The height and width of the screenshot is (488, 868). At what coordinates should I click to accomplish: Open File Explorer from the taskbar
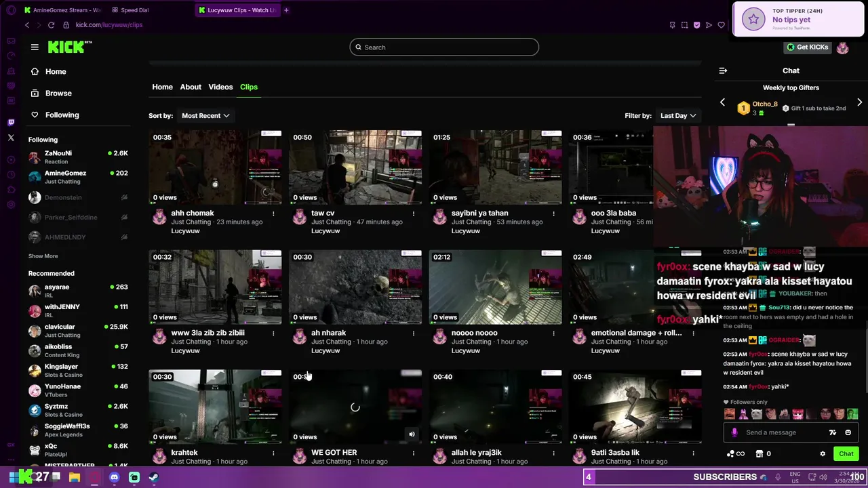pos(75,477)
